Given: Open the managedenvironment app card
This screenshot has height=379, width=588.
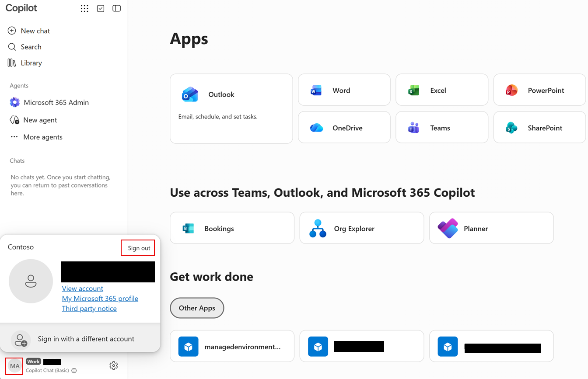Looking at the screenshot, I should [232, 346].
